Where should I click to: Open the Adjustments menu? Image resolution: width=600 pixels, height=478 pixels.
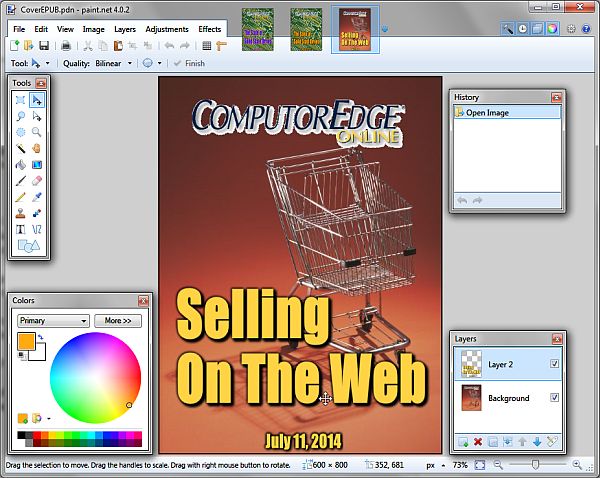[167, 29]
